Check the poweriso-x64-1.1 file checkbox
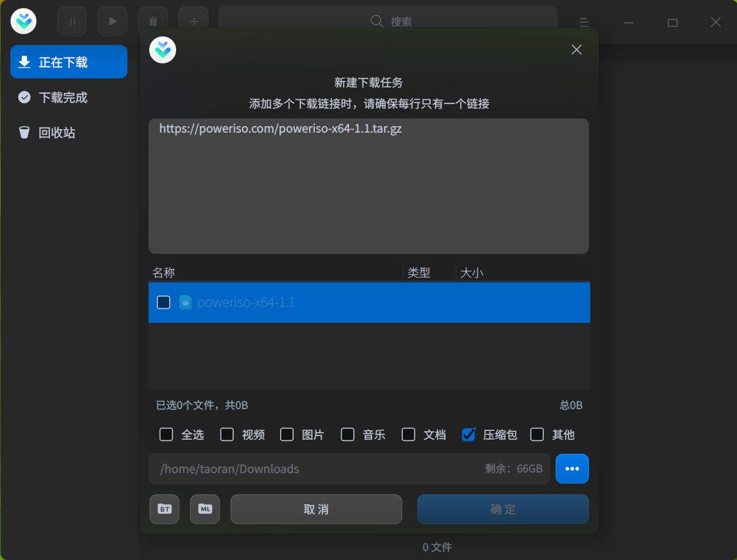 tap(163, 302)
